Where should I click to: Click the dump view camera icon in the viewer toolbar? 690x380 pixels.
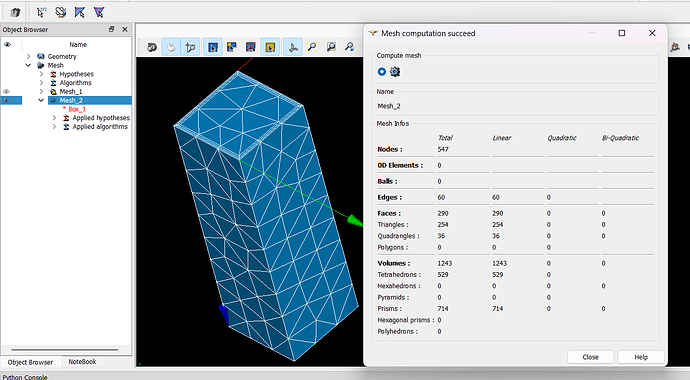click(x=152, y=47)
